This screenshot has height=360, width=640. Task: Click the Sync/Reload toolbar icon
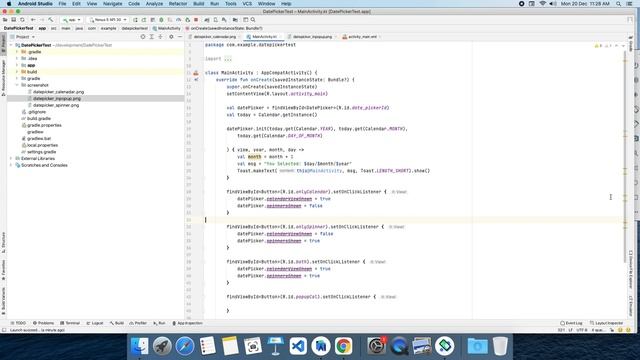22,20
